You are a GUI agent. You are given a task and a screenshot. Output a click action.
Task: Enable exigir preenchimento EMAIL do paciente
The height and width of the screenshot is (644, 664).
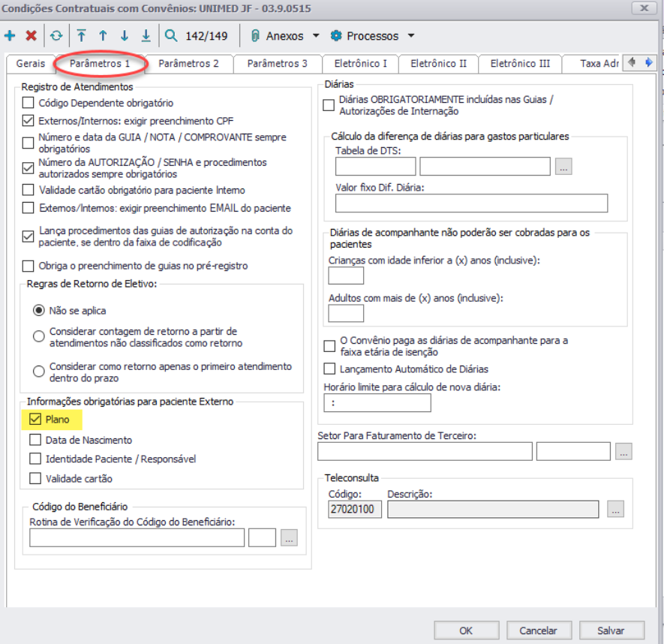pyautogui.click(x=28, y=208)
